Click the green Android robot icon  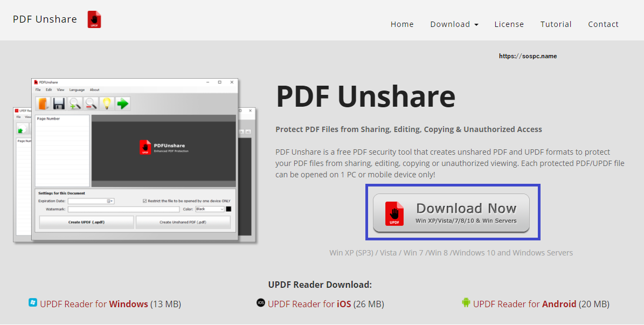point(466,303)
